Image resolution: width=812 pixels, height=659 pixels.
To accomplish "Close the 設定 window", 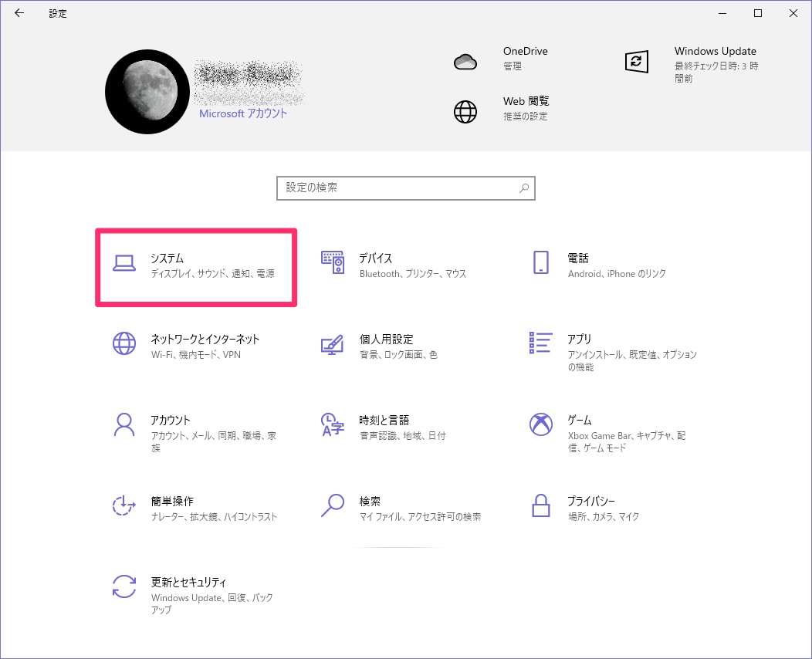I will (x=793, y=13).
